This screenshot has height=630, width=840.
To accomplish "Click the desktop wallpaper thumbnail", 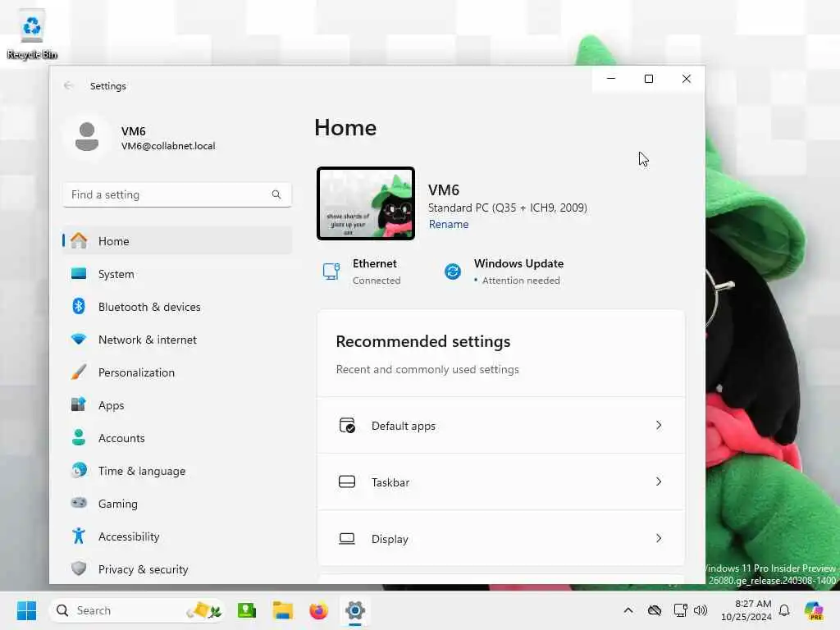I will (366, 203).
